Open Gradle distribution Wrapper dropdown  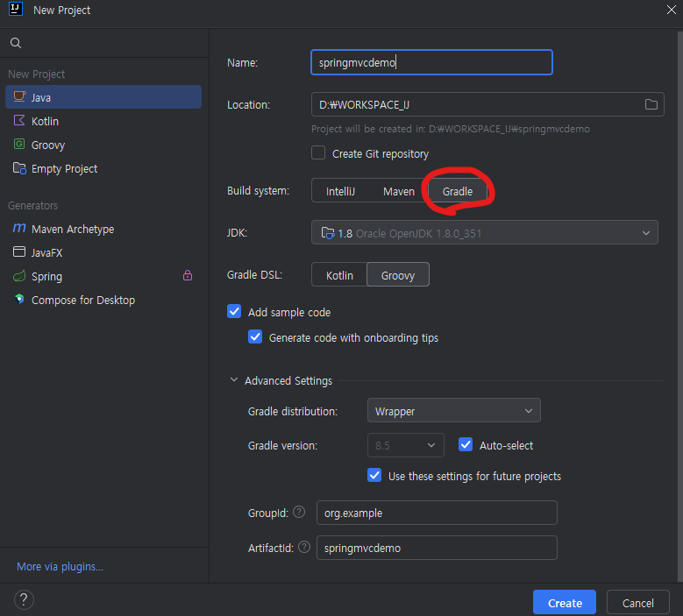point(454,411)
